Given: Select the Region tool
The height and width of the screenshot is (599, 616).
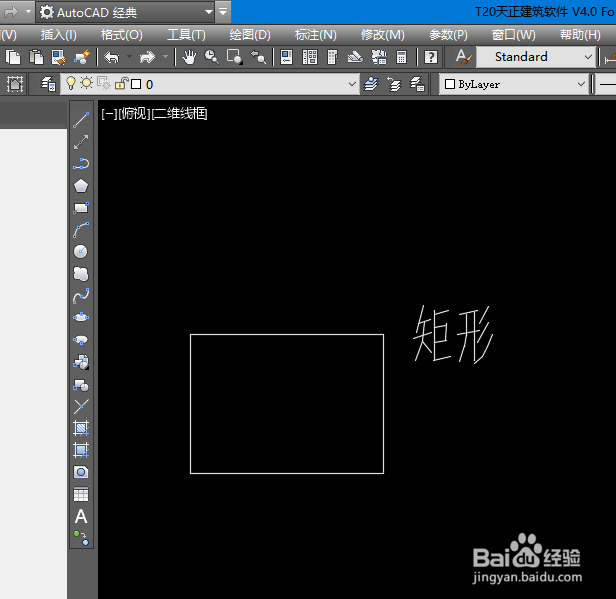Looking at the screenshot, I should click(x=81, y=472).
